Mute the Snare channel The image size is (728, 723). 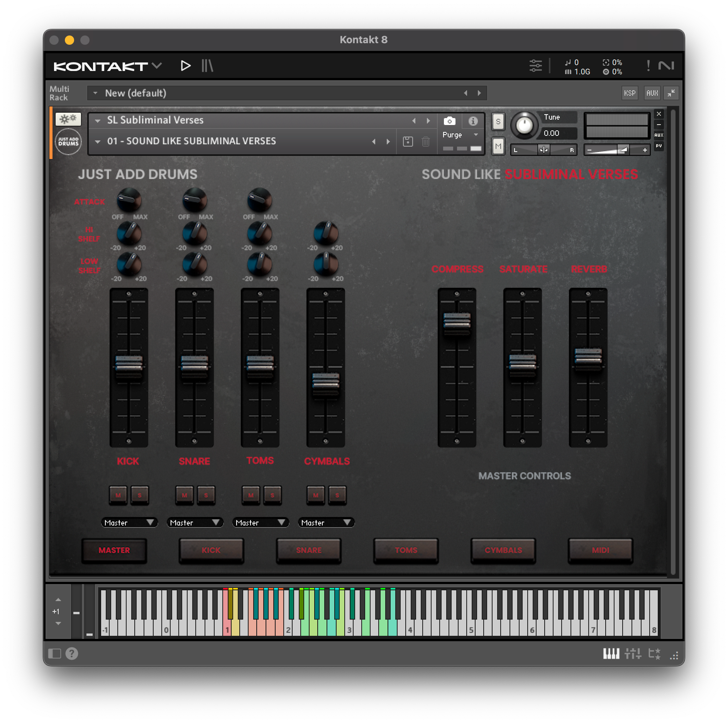pos(185,495)
